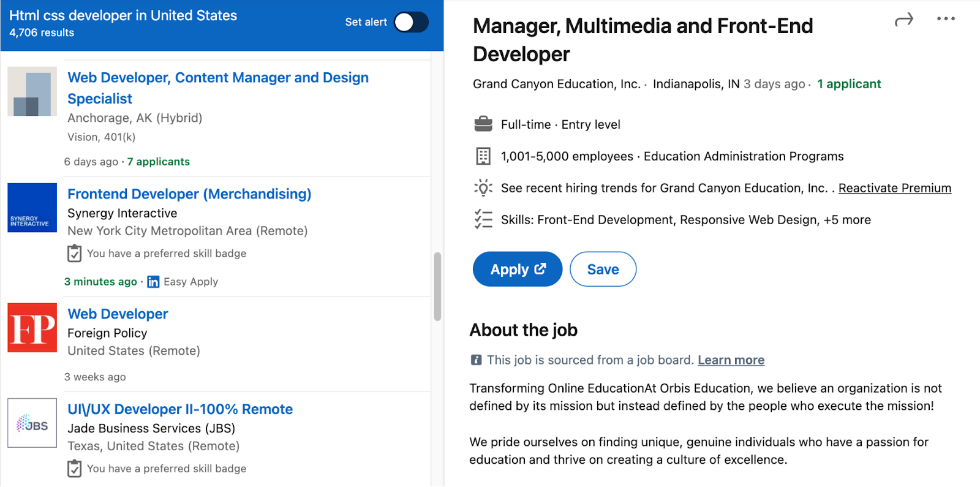Click the LinkedIn Easy Apply icon

tap(153, 282)
